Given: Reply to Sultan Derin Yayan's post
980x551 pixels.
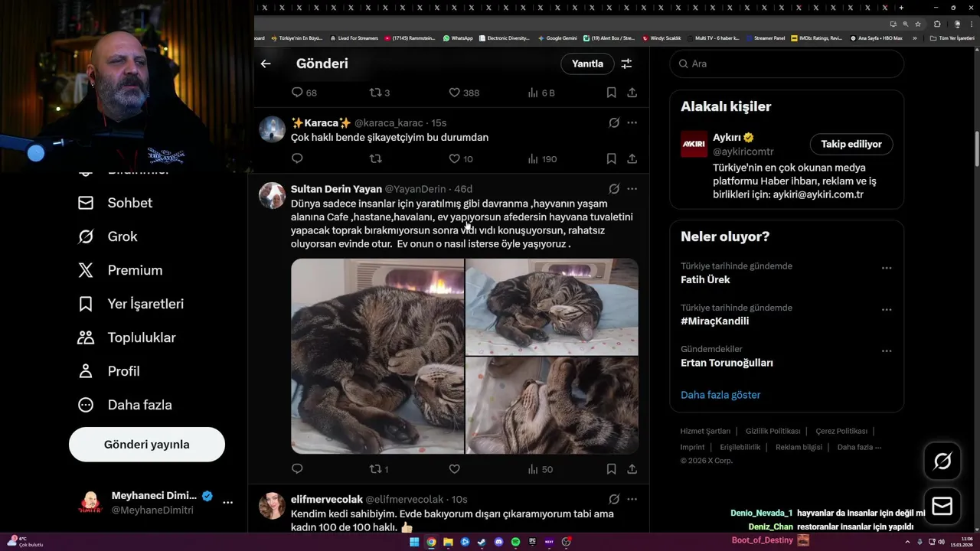Looking at the screenshot, I should pyautogui.click(x=297, y=468).
